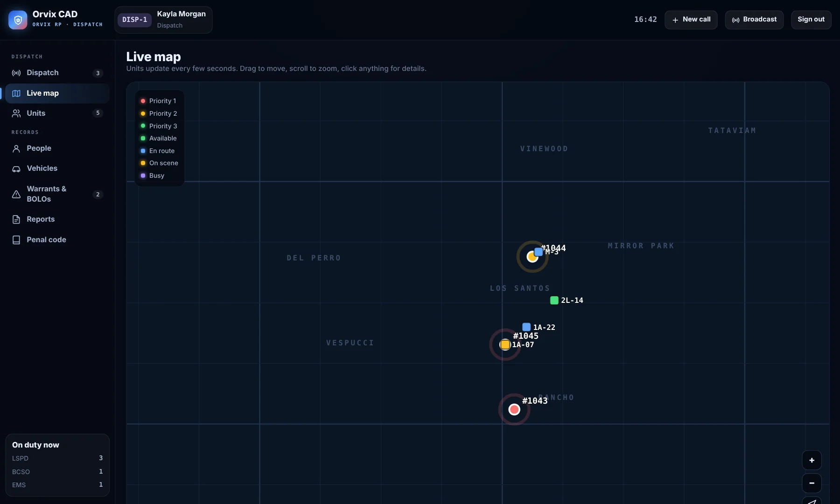Click the Orvix CAD shield logo
Image resolution: width=840 pixels, height=504 pixels.
[x=18, y=20]
